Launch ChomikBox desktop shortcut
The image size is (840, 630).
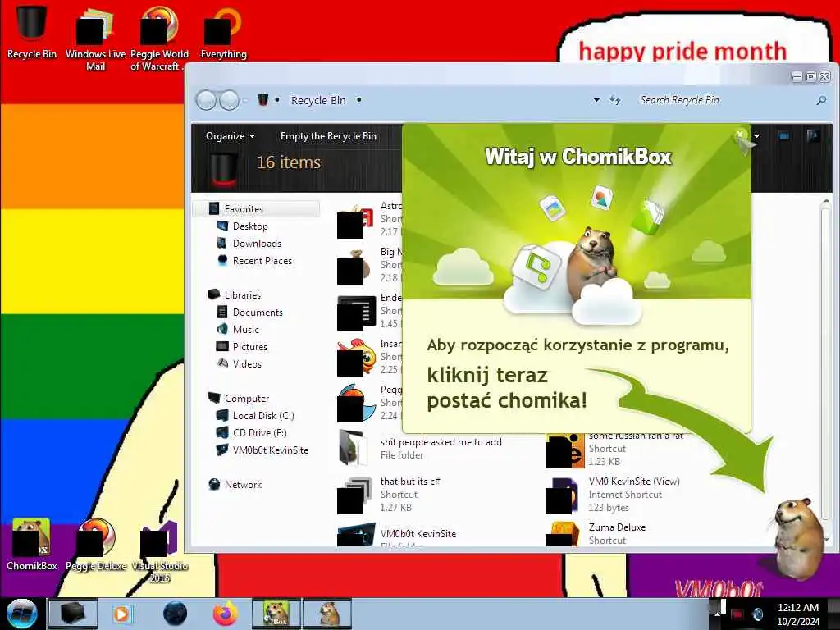(32, 544)
